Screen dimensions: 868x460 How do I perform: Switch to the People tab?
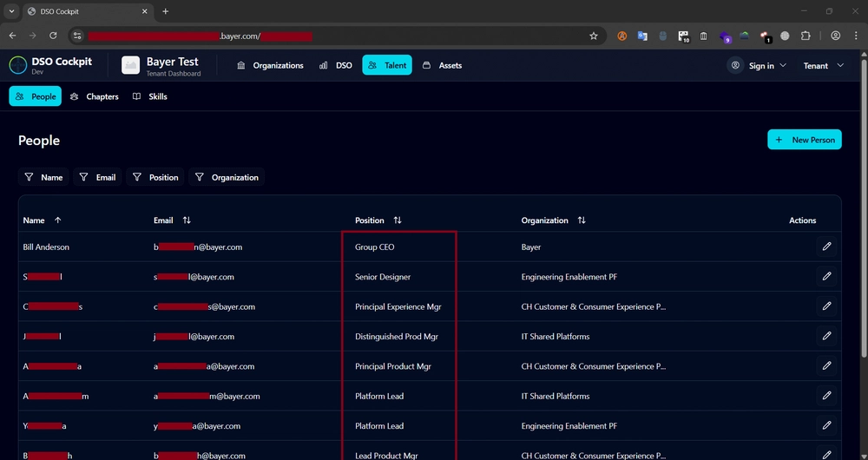[36, 96]
